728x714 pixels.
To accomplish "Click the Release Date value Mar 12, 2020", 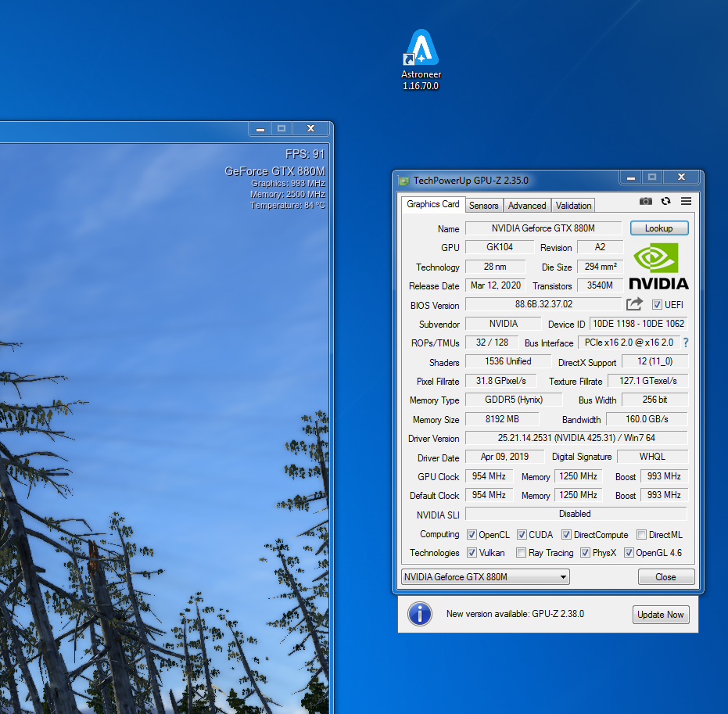I will pos(496,285).
